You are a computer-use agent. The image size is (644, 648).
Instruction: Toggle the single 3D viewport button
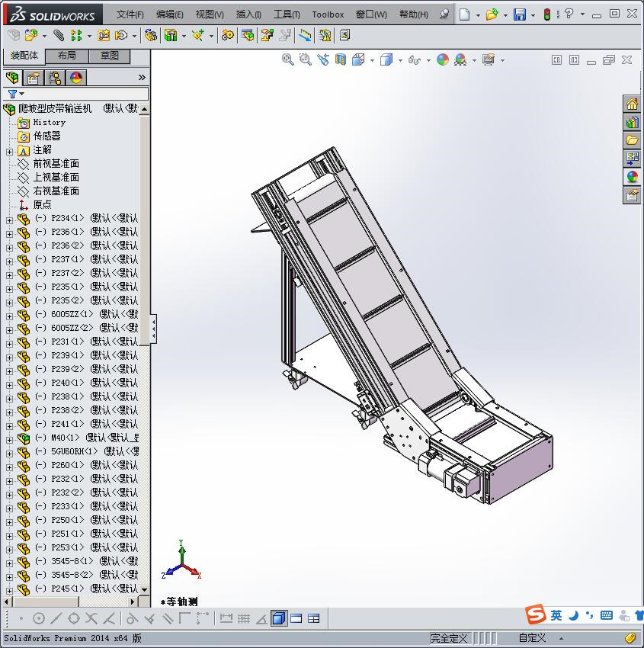click(279, 618)
